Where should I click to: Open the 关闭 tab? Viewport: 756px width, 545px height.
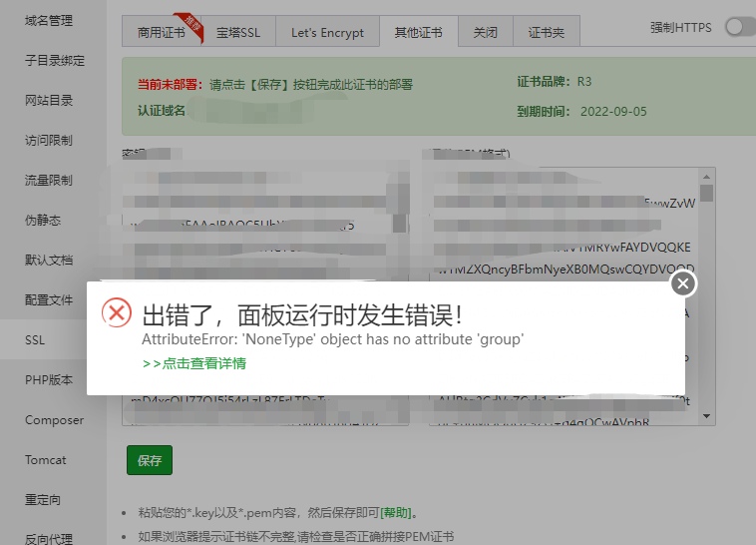pos(485,32)
